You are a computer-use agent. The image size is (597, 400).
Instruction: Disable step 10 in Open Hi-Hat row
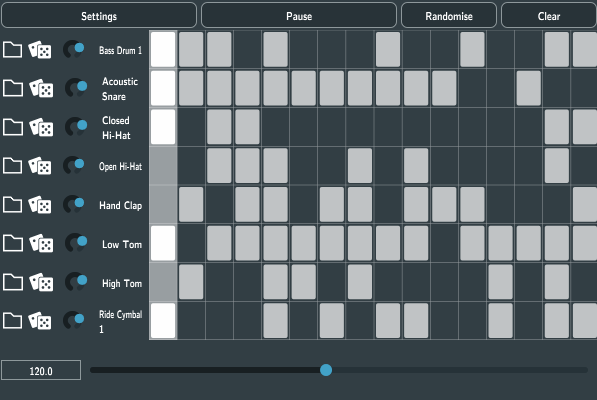click(x=416, y=166)
